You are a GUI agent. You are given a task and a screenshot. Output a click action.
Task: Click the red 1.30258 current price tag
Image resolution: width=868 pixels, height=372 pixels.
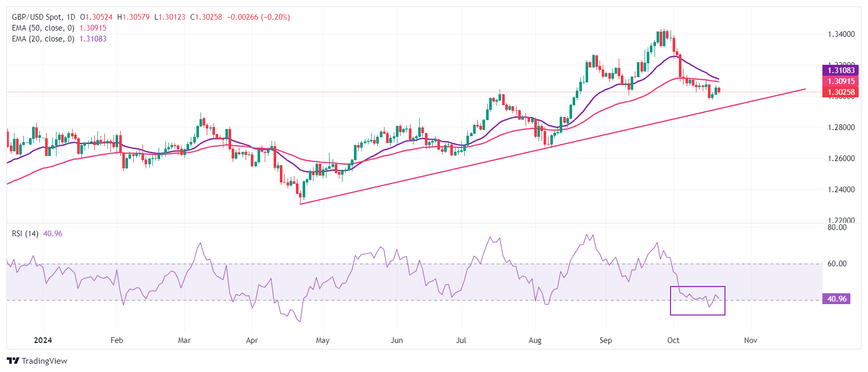pyautogui.click(x=841, y=92)
